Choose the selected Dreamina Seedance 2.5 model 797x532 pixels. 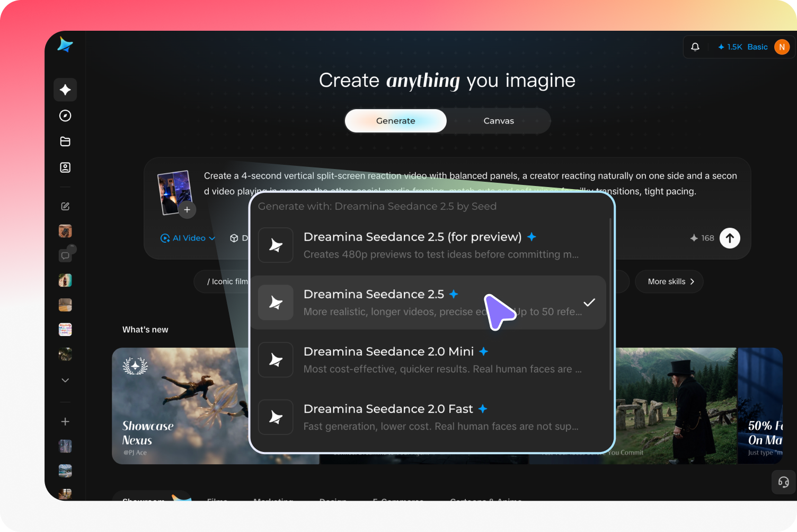pos(429,302)
